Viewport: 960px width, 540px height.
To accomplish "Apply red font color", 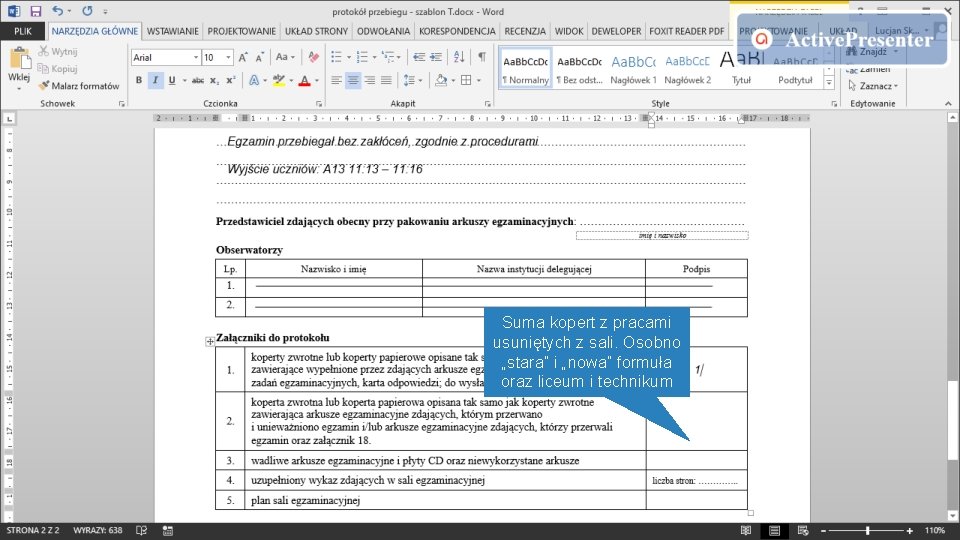I will tap(304, 80).
